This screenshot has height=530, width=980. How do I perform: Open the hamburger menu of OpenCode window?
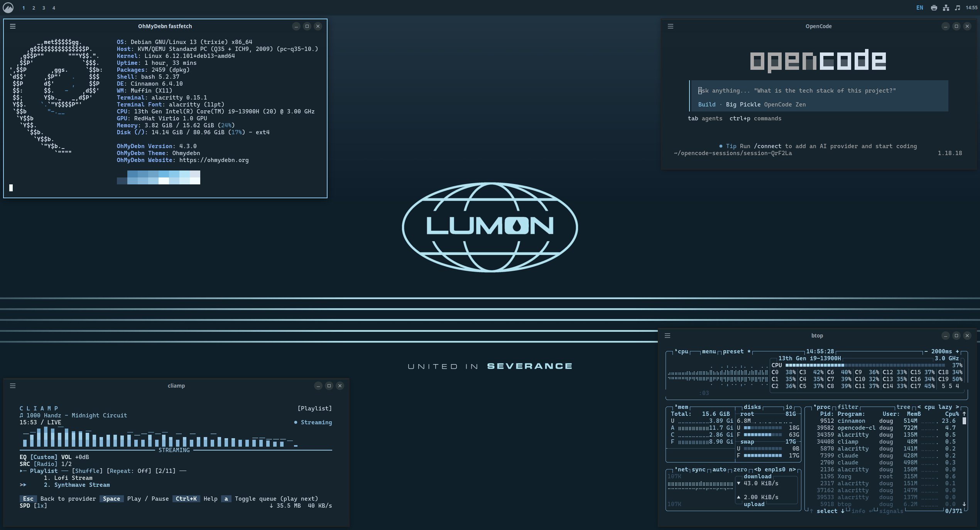pos(671,26)
